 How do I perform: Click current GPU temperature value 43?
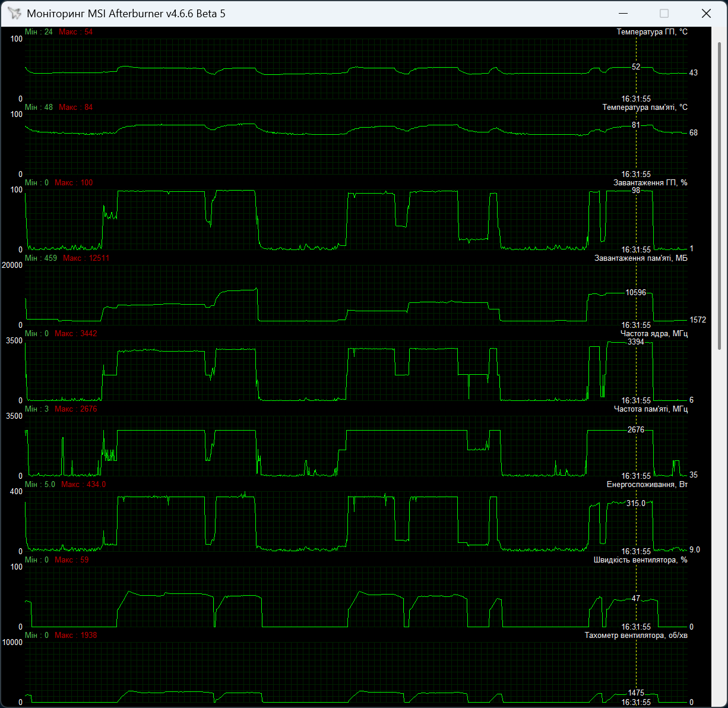694,72
